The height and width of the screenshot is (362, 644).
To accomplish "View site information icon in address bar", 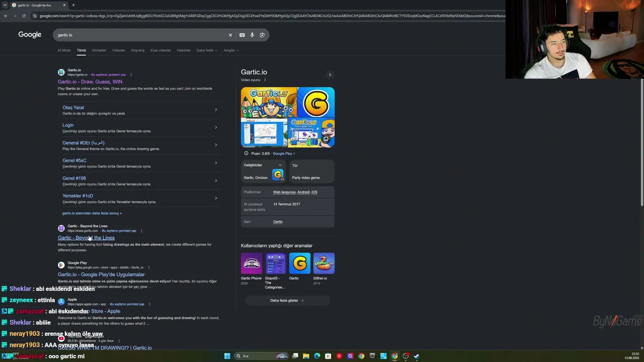I will tap(35, 16).
